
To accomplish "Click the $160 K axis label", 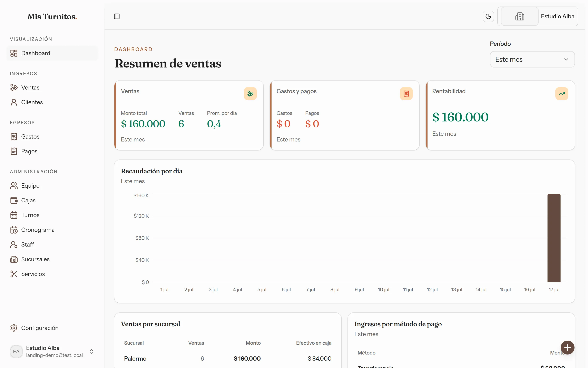I will pyautogui.click(x=141, y=195).
